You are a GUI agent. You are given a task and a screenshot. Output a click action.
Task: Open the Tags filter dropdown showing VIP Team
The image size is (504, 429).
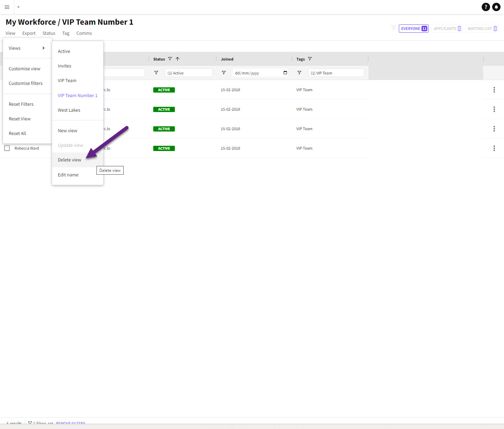click(x=336, y=73)
